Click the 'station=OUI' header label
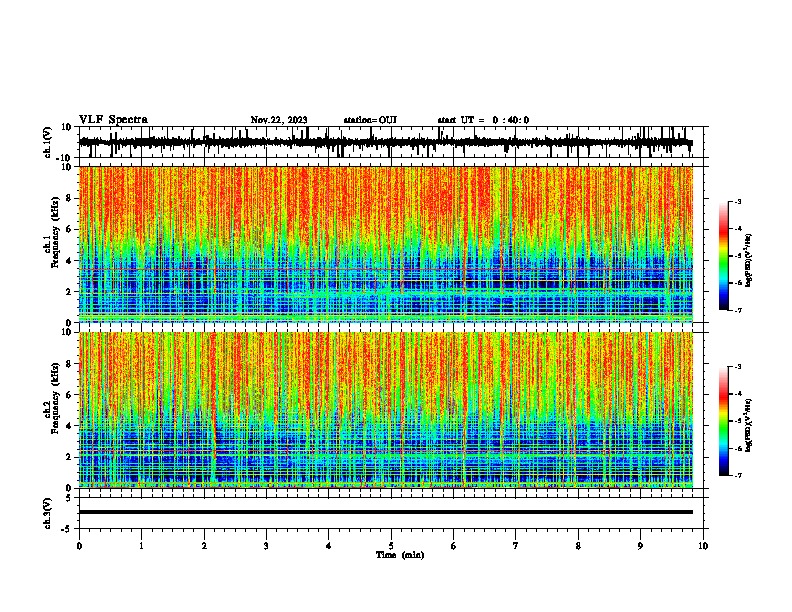Image resolution: width=792 pixels, height=612 pixels. tap(370, 120)
